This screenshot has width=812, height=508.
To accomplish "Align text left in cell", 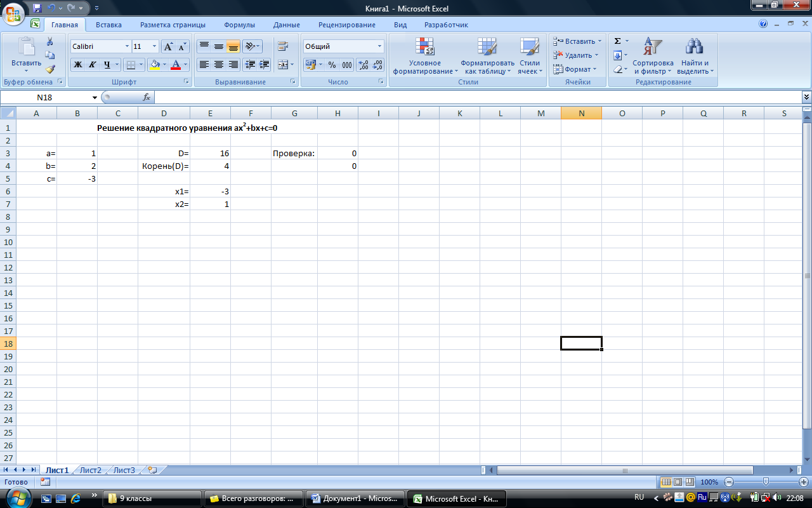I will pos(204,64).
